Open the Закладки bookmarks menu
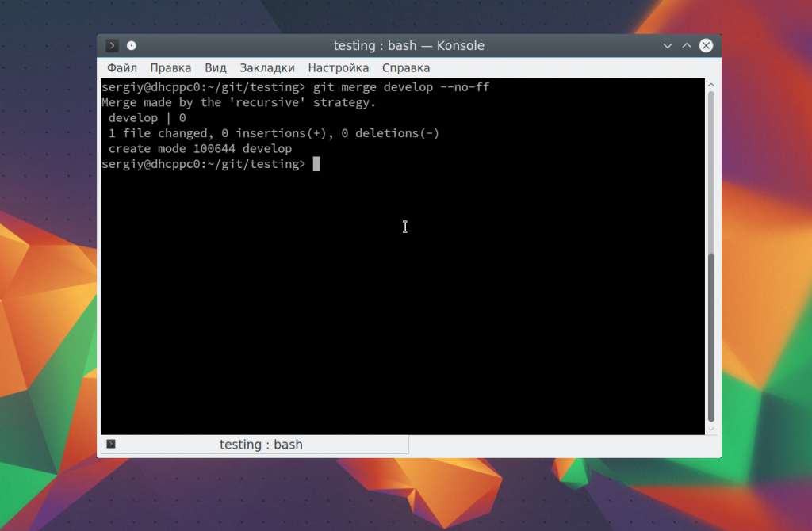Screen dimensions: 812x531 [267, 68]
